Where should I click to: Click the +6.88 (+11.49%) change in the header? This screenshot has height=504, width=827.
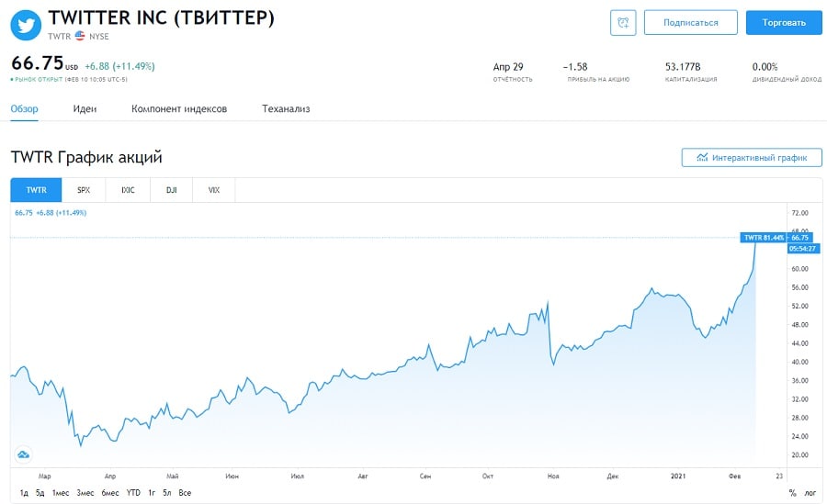pos(119,66)
